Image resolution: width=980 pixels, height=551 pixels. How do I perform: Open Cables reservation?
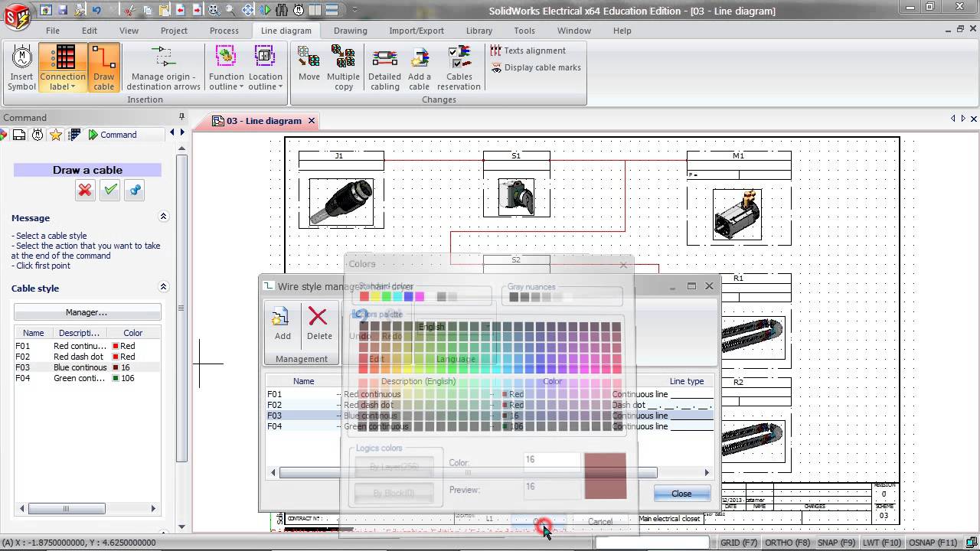459,67
